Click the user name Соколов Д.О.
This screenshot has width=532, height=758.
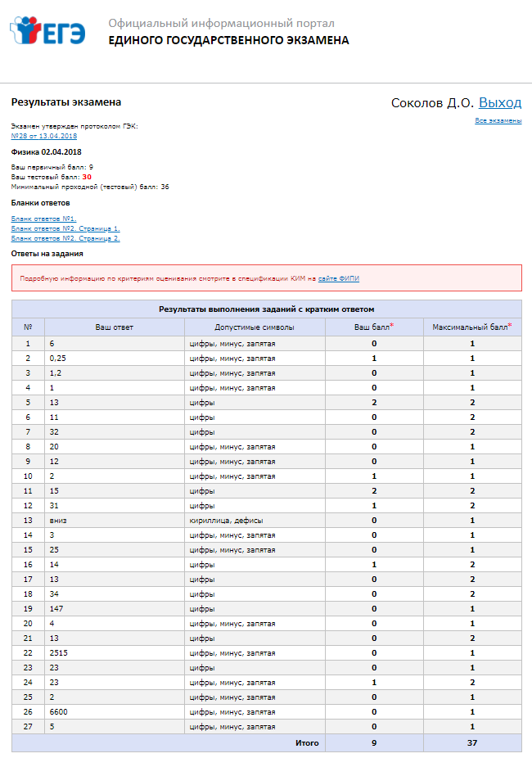(x=432, y=102)
